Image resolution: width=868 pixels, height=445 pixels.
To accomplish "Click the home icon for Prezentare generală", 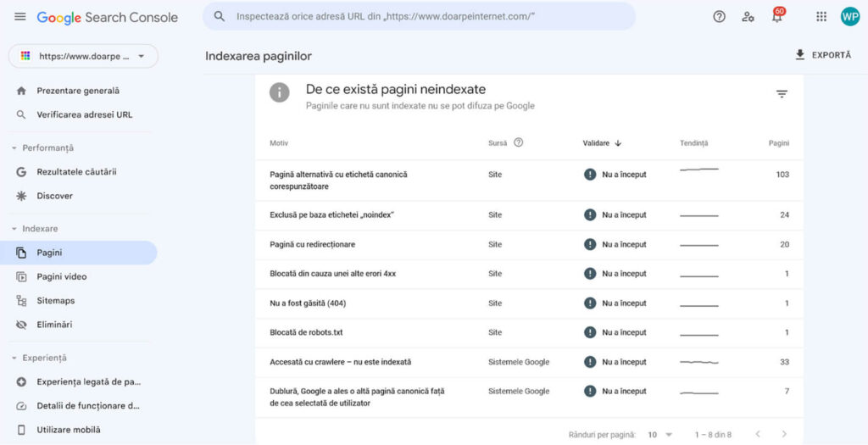I will coord(21,91).
